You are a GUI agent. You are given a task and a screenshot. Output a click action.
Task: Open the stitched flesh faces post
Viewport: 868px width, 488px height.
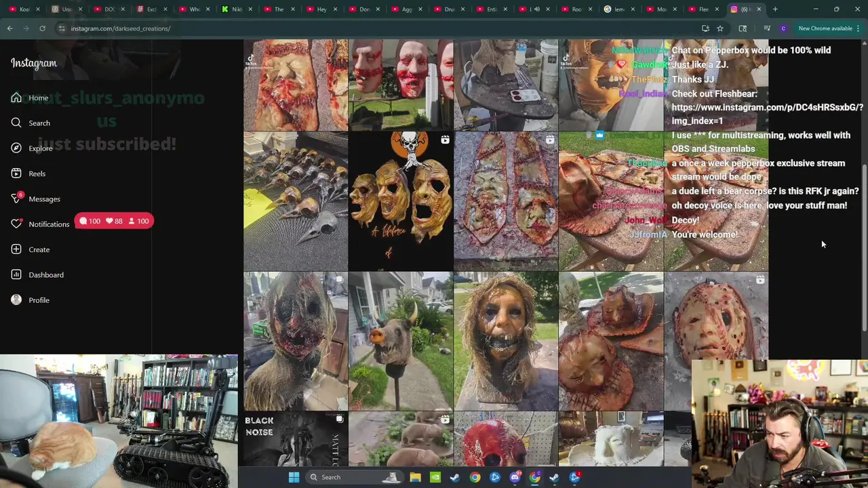[x=506, y=201]
